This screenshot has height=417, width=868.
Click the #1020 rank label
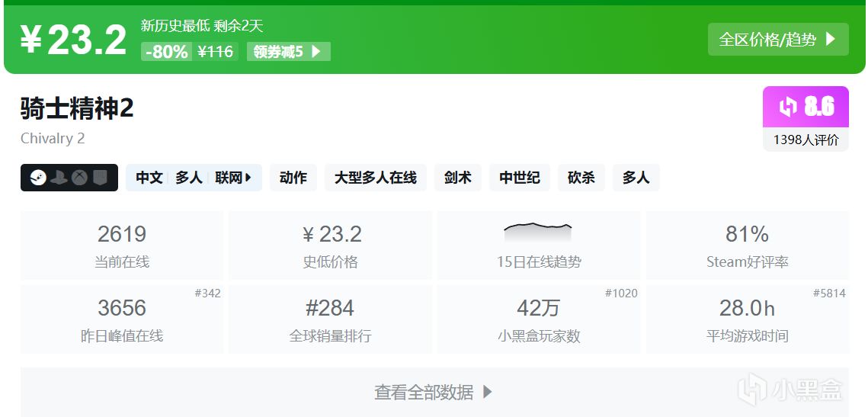point(621,294)
